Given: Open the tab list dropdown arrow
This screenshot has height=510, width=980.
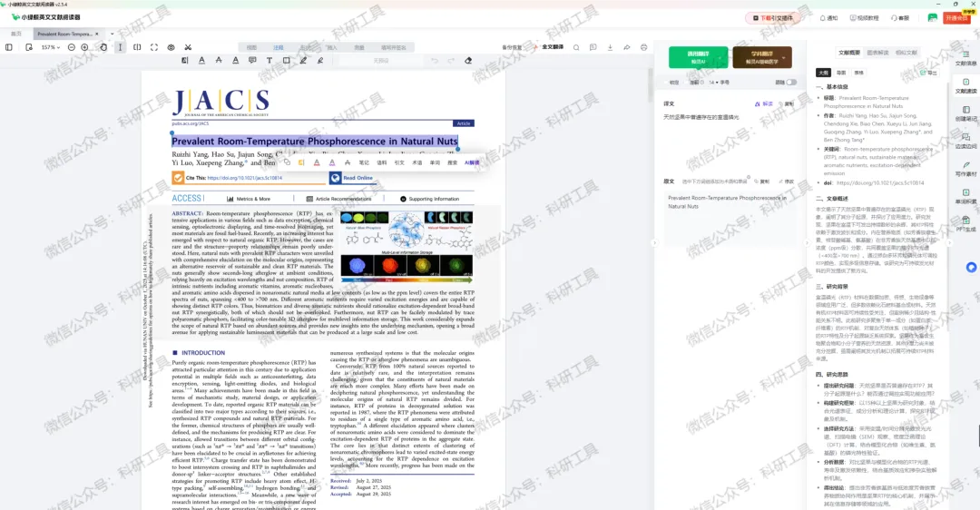Looking at the screenshot, I should pyautogui.click(x=112, y=34).
